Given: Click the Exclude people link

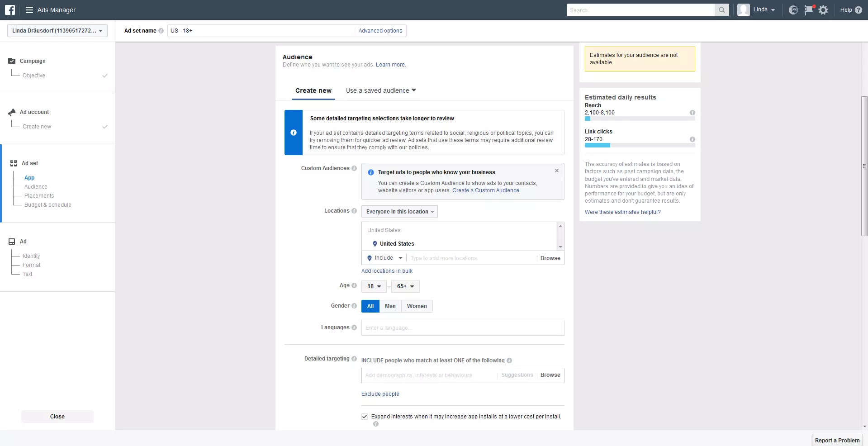Looking at the screenshot, I should [x=380, y=394].
